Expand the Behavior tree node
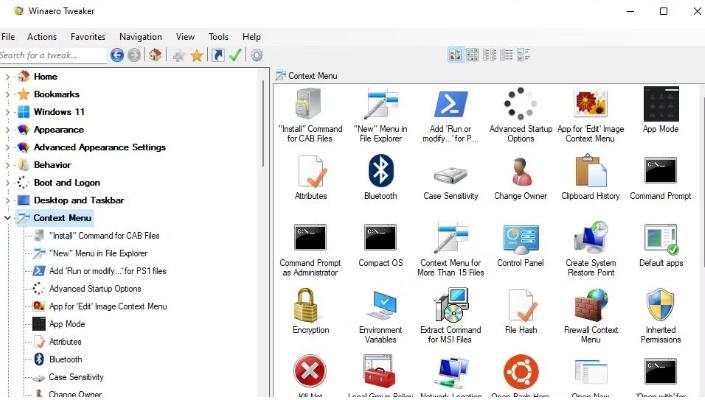Image resolution: width=705 pixels, height=400 pixels. point(7,165)
